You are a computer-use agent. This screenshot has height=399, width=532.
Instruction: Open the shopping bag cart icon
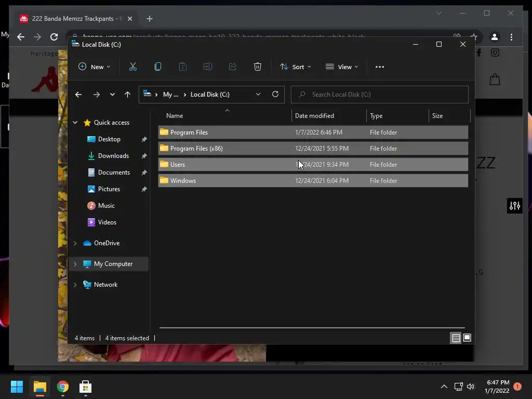click(x=495, y=79)
